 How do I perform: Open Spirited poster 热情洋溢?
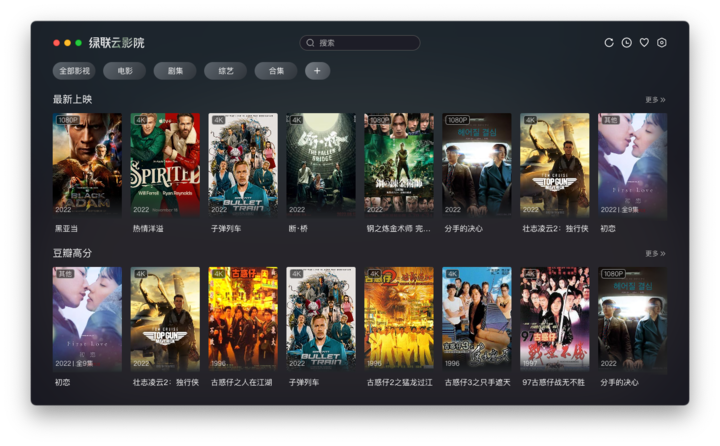pyautogui.click(x=165, y=165)
